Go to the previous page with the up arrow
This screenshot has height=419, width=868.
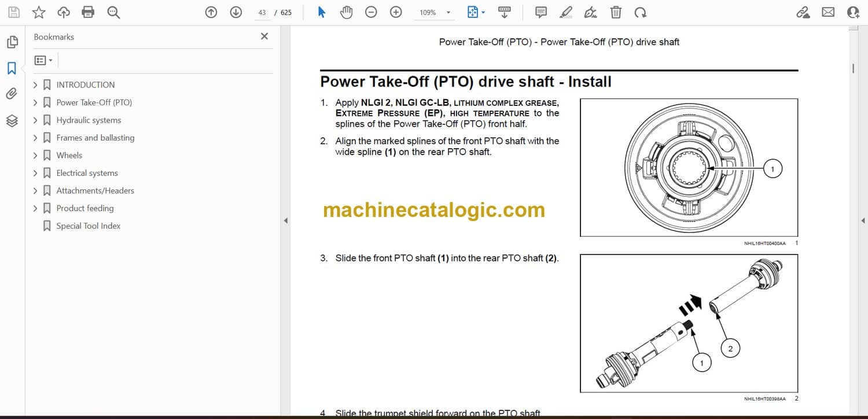click(211, 12)
